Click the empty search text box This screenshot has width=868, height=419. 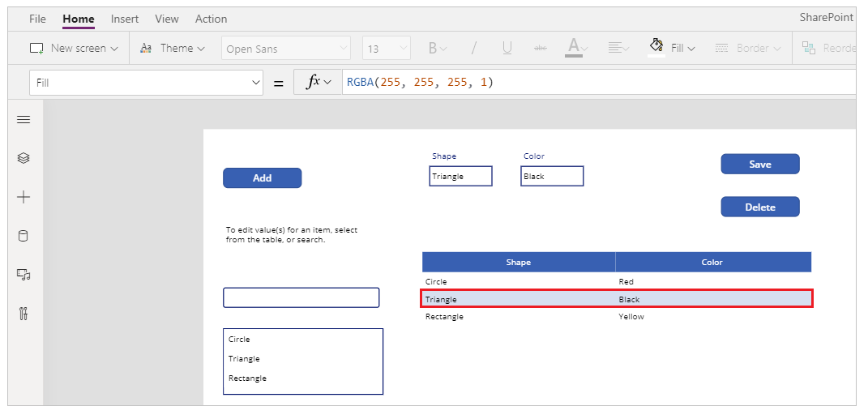[301, 297]
